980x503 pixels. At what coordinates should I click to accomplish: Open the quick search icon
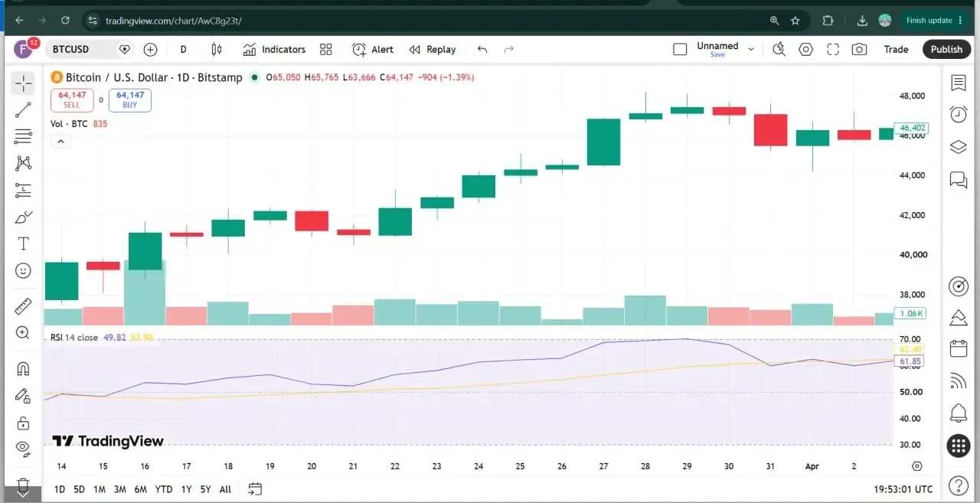pyautogui.click(x=779, y=49)
